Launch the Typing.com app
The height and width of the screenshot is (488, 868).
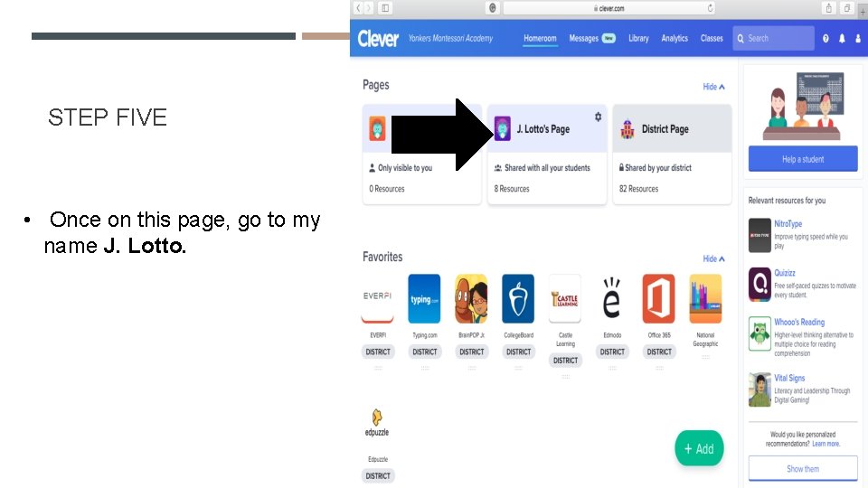(x=424, y=298)
